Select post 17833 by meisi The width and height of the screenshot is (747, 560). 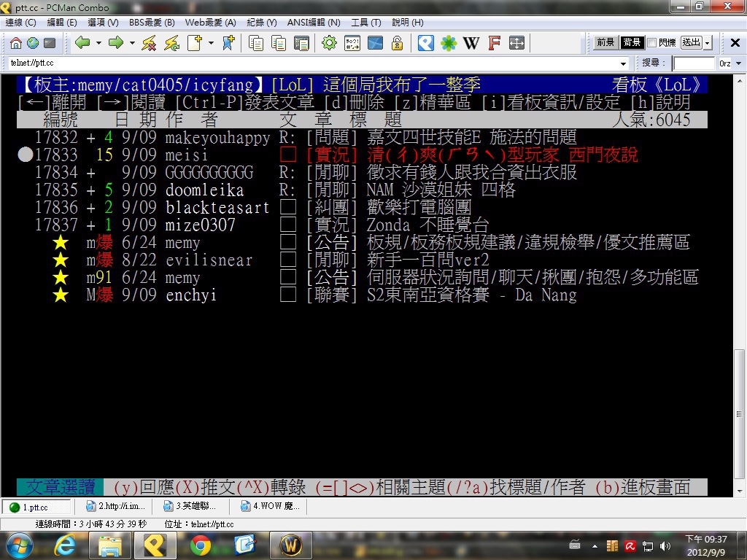[x=362, y=155]
